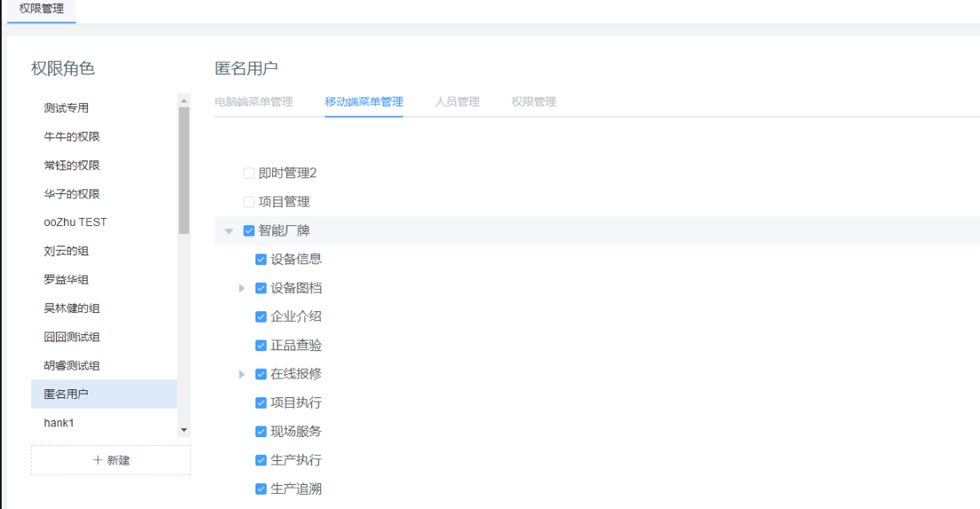
Task: Check the 项目管理 checkbox
Action: (249, 202)
